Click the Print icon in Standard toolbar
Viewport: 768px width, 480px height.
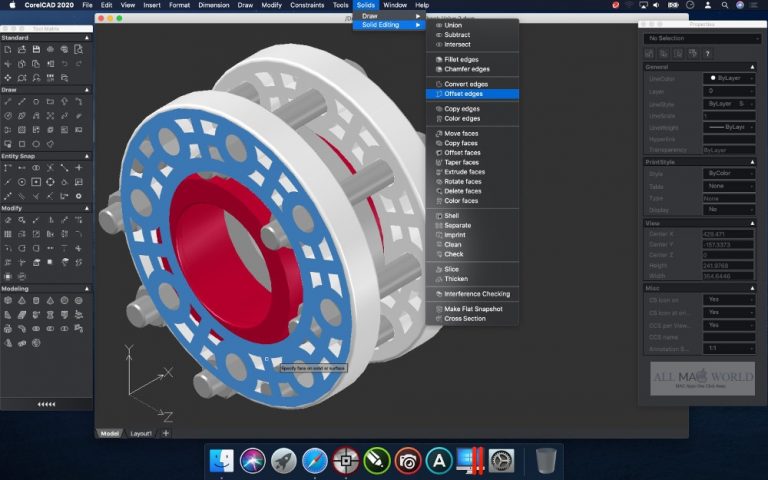tap(50, 49)
